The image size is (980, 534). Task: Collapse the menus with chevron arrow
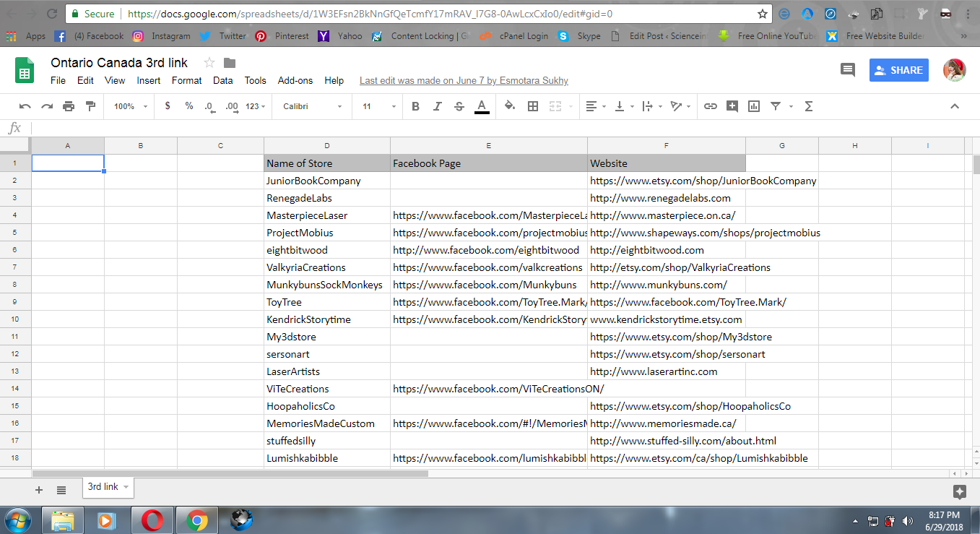pyautogui.click(x=954, y=106)
